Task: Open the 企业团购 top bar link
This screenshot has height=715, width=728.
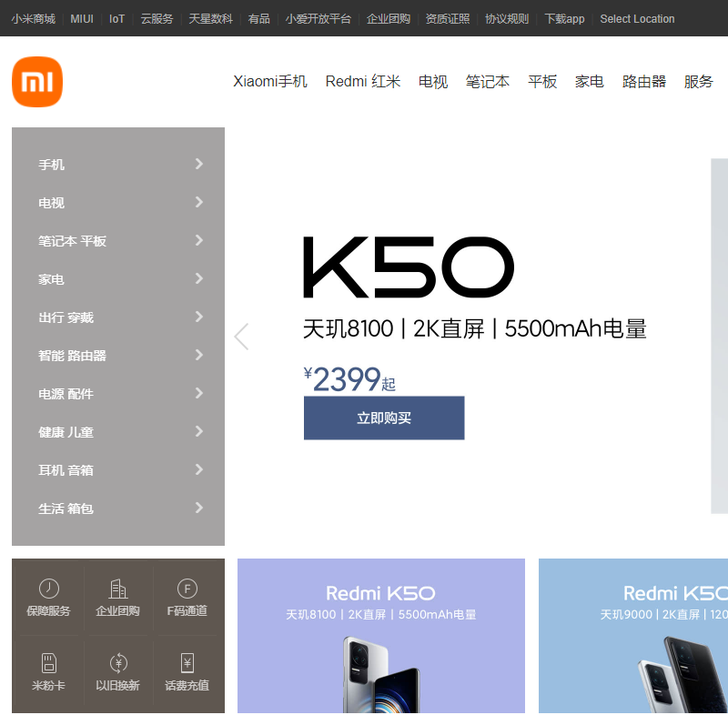Action: (389, 19)
